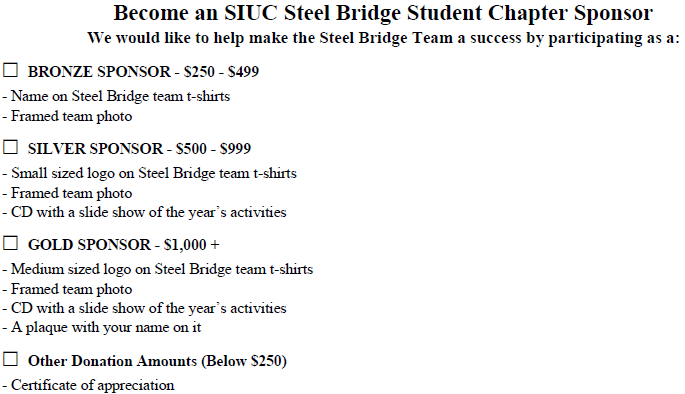
Task: Click 'Certificate of appreciation' line
Action: (88, 385)
